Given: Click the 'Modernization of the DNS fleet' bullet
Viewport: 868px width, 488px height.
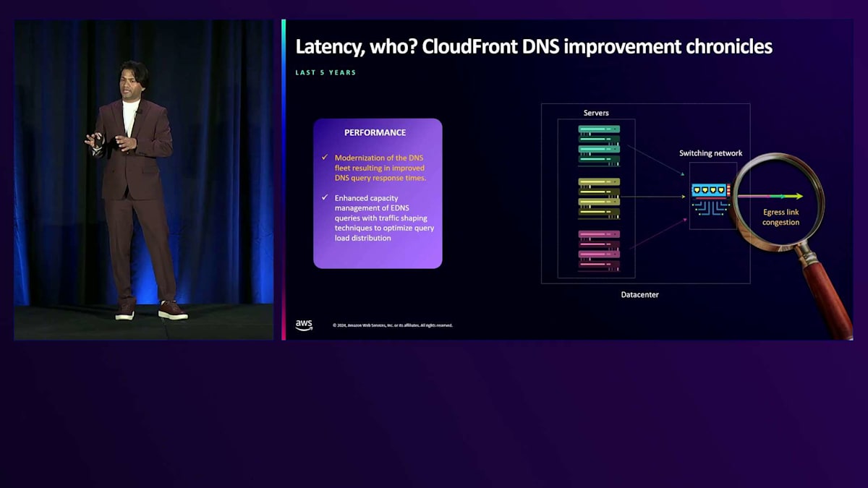Looking at the screenshot, I should pyautogui.click(x=380, y=167).
